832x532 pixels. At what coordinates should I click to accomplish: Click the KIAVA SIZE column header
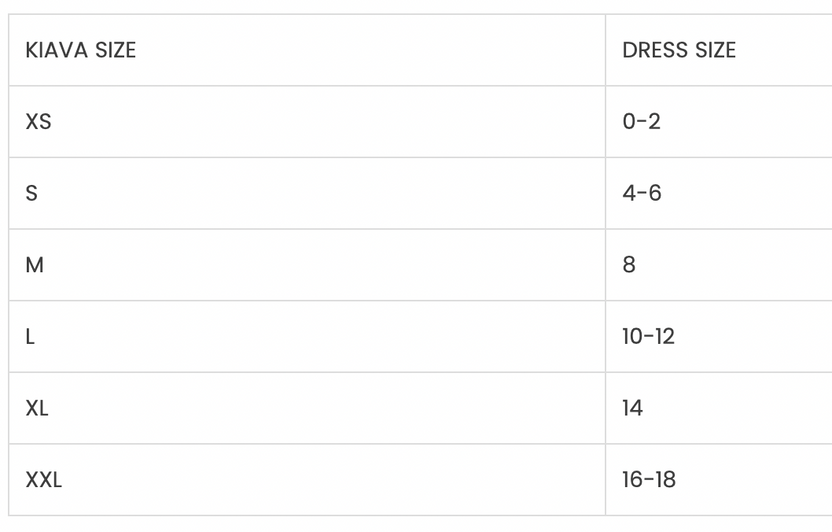80,50
